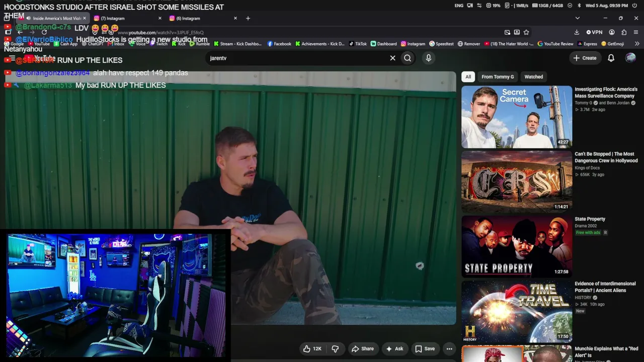The image size is (644, 362).
Task: Open the Stream - Kick Dashboard bookmark
Action: pos(237,44)
